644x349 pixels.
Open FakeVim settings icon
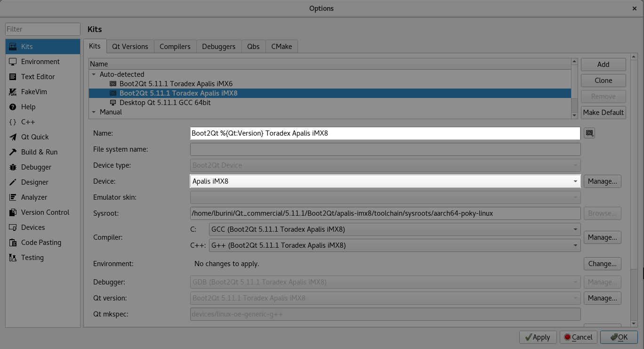click(13, 92)
